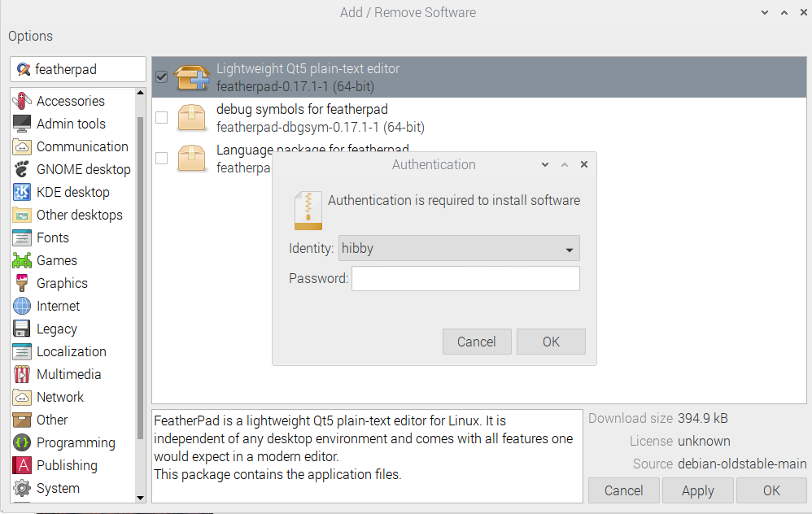Click the Apply button
Viewport: 812px width, 514px height.
click(x=697, y=490)
